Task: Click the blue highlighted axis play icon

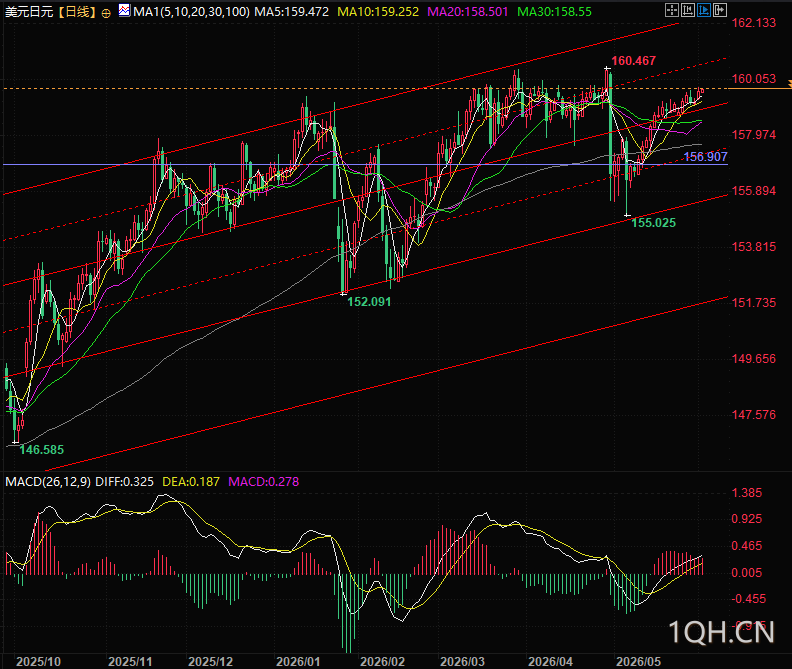Action: [704, 10]
